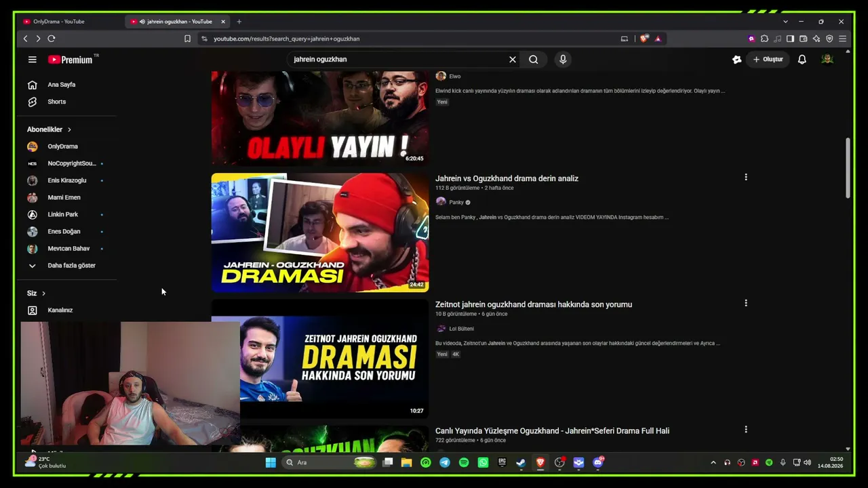Click the Windows taskbar Ara search box

pyautogui.click(x=329, y=463)
